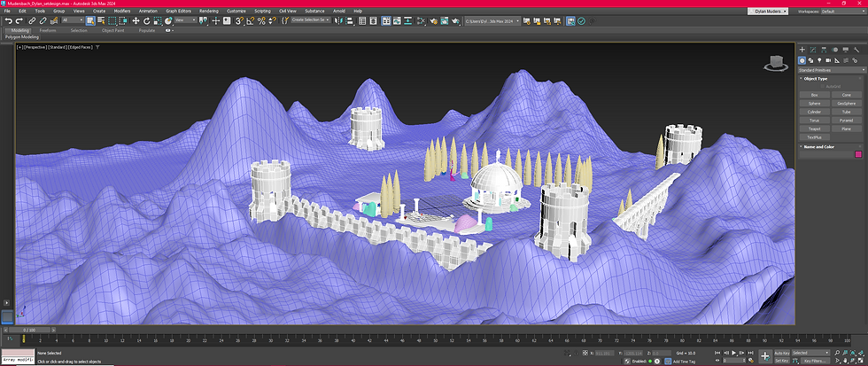Toggle Auto Key animation mode
Image resolution: width=868 pixels, height=366 pixels.
[782, 353]
